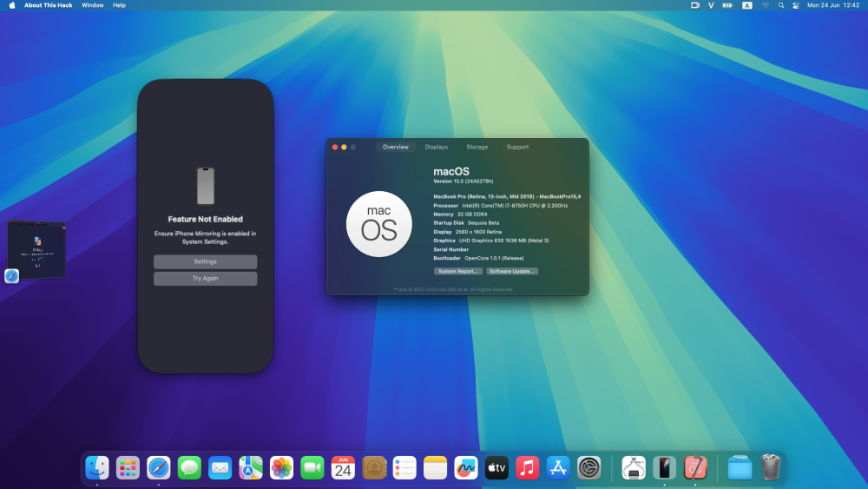Open Reminders from the dock
The image size is (868, 489).
[x=404, y=468]
